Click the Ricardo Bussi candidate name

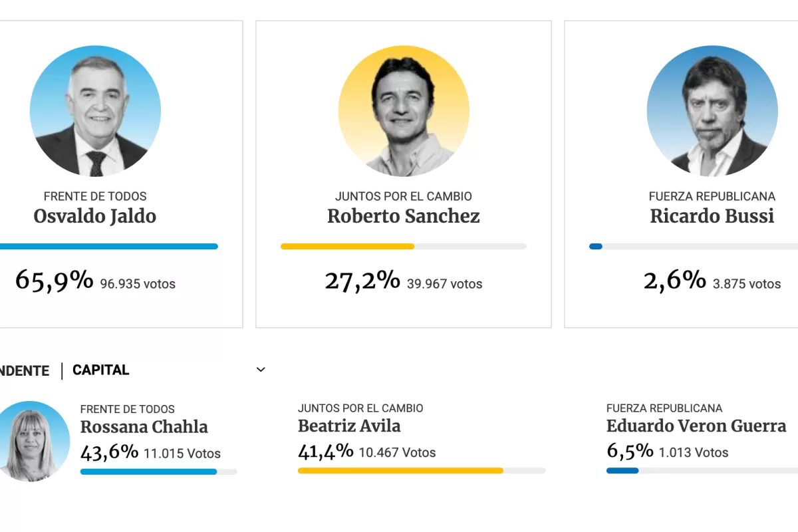click(712, 216)
